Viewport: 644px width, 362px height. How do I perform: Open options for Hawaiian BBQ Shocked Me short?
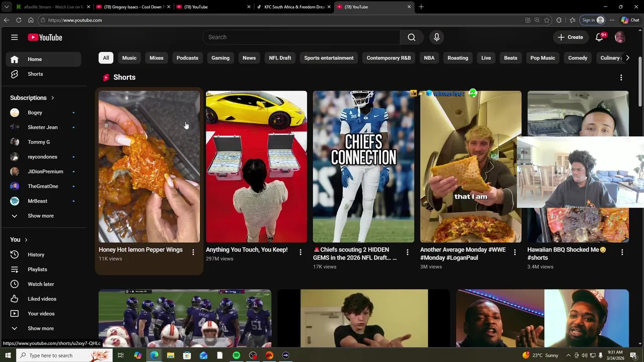(x=622, y=252)
